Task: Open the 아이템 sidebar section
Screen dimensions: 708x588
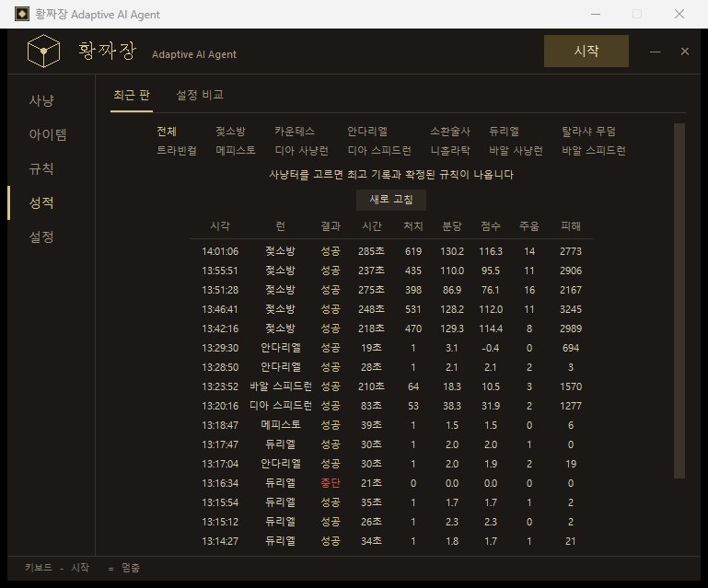Action: (x=48, y=134)
